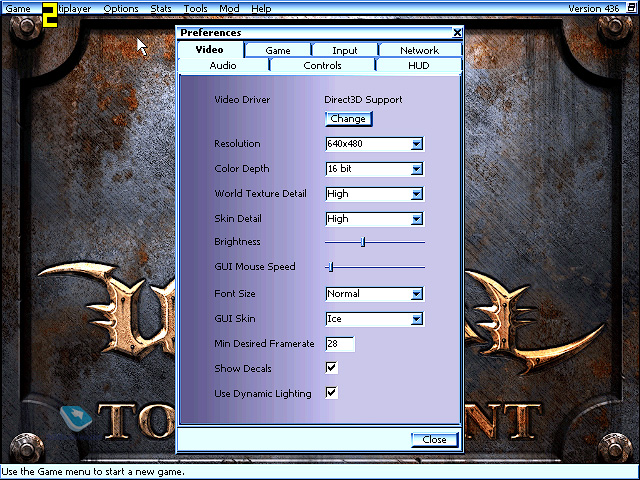Screen dimensions: 640x480
Task: Switch to the Controls tab
Action: point(322,65)
